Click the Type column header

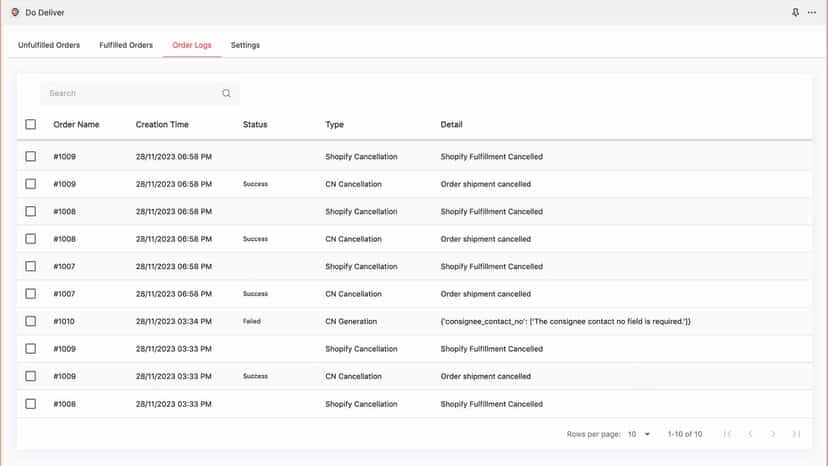pos(334,124)
